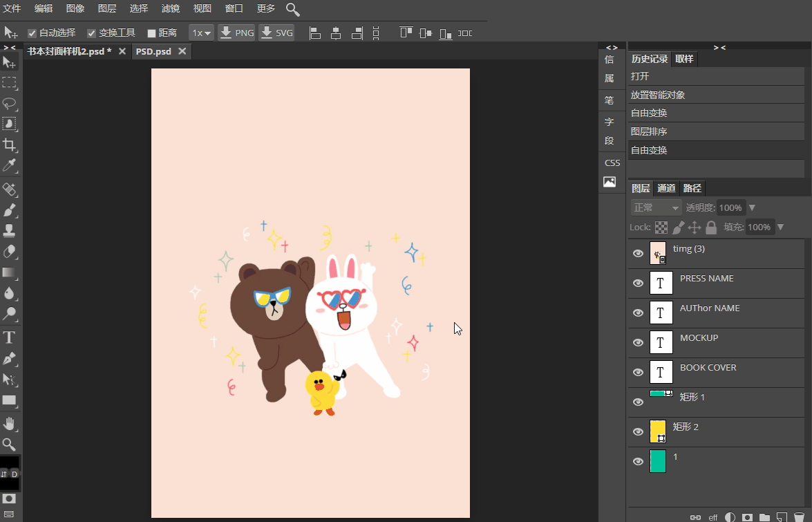
Task: Export as PNG button
Action: pos(236,32)
